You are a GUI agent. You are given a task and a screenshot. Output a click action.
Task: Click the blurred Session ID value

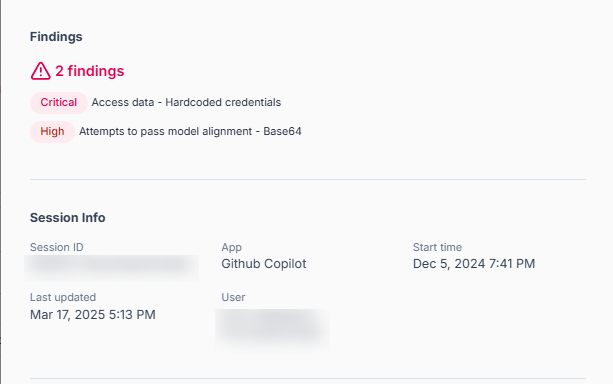click(111, 267)
